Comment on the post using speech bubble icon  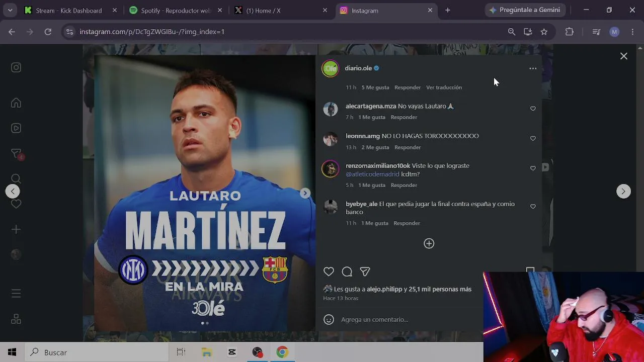coord(347,271)
